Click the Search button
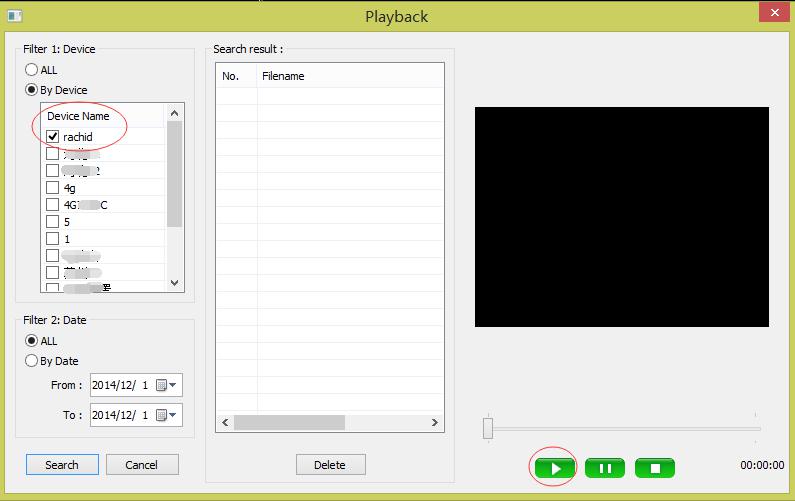This screenshot has width=795, height=501. point(62,465)
